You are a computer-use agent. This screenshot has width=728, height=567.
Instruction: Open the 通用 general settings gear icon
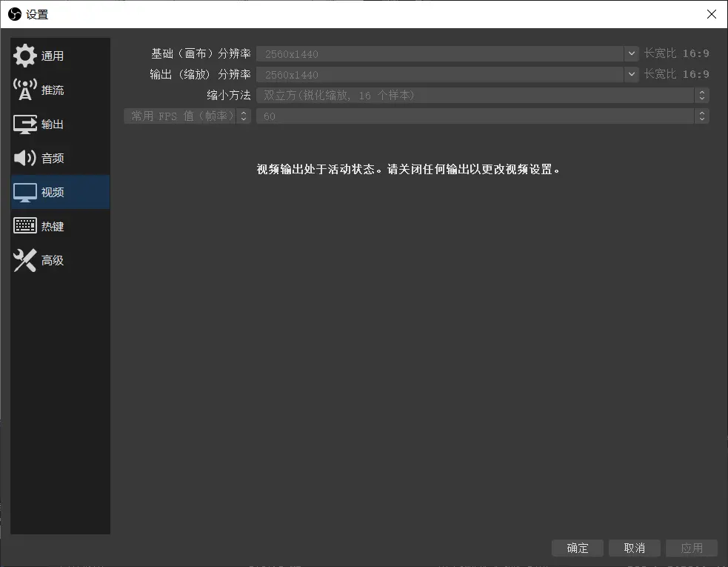point(24,56)
